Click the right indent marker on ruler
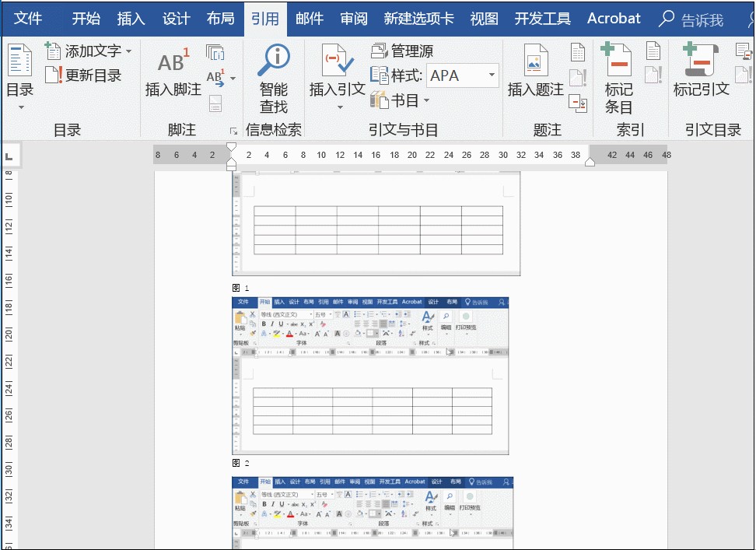Image resolution: width=756 pixels, height=550 pixels. click(x=590, y=161)
